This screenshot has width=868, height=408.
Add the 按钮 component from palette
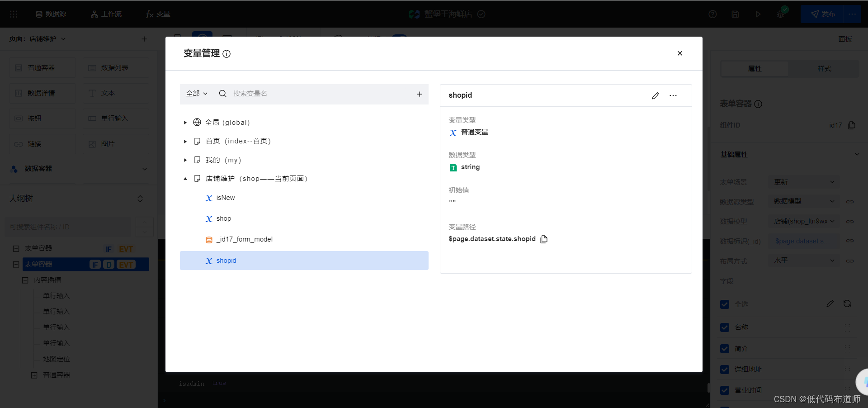[42, 119]
